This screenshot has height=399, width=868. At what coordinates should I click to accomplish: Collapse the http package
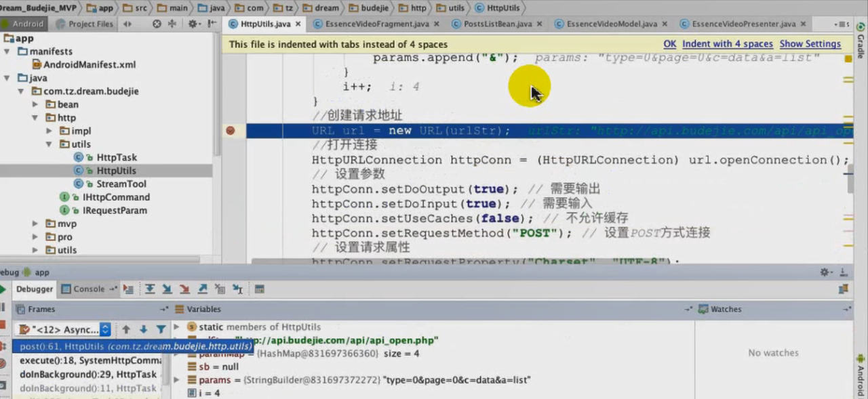[x=35, y=118]
